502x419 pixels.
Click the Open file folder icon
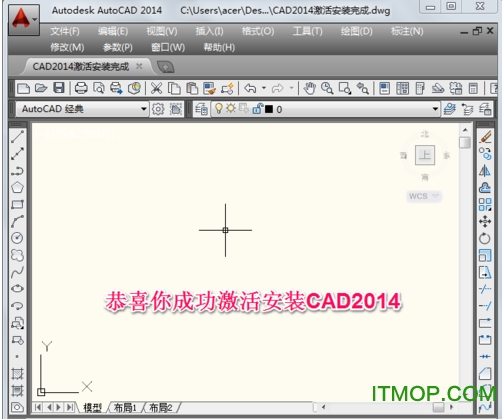(x=41, y=88)
